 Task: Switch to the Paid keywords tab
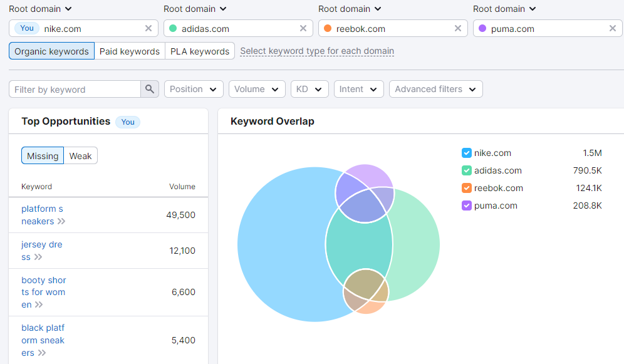coord(129,51)
